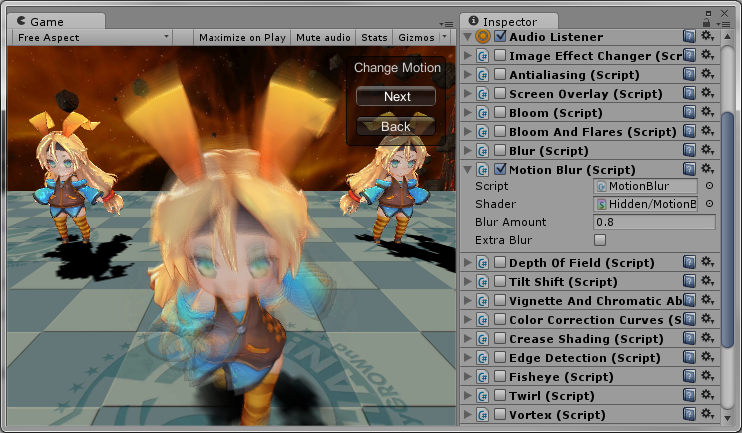Image resolution: width=742 pixels, height=433 pixels.
Task: Expand Blur script foldout
Action: pyautogui.click(x=468, y=150)
